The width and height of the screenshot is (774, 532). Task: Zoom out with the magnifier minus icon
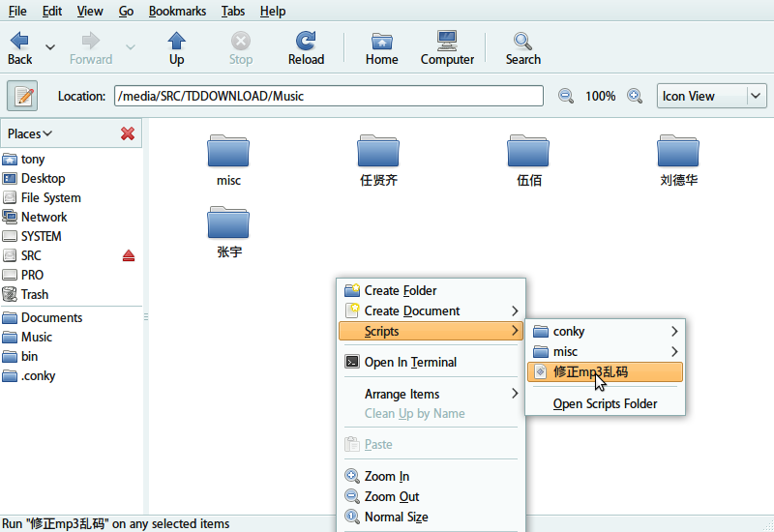(x=566, y=96)
